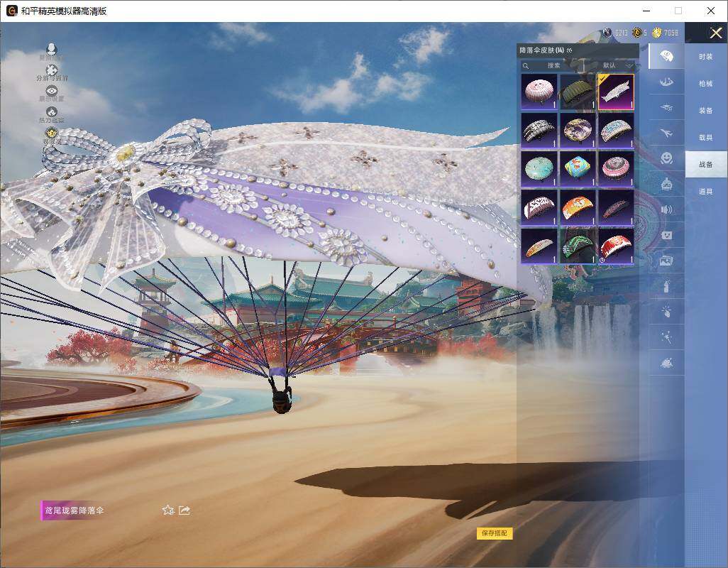Open 分解与拆分 puzzle-piece icon

coord(52,70)
